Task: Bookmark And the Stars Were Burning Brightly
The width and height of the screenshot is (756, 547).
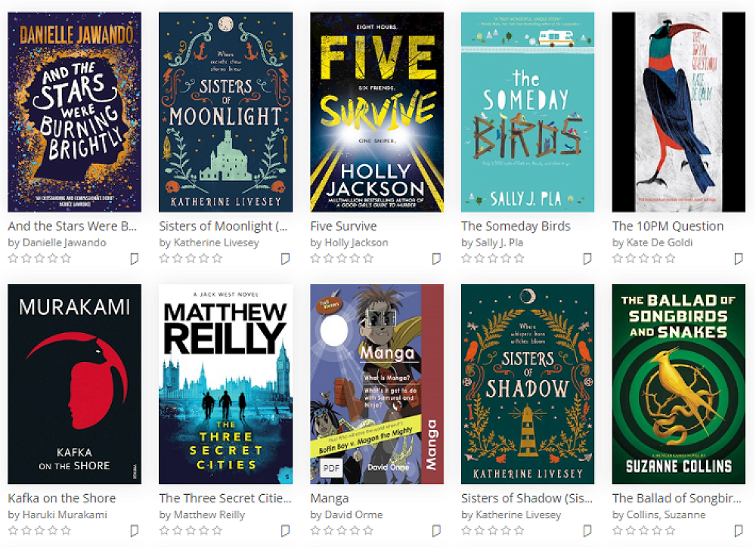Action: click(x=135, y=259)
